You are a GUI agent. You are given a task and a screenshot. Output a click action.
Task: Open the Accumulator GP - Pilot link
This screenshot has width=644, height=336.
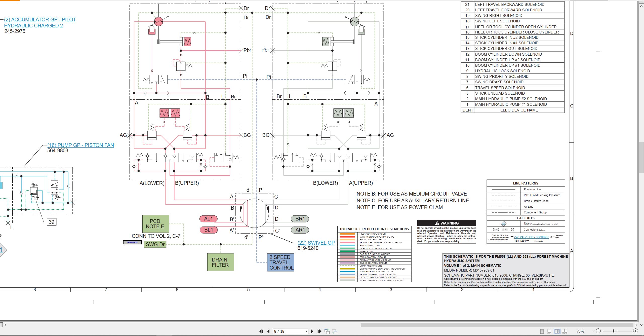pyautogui.click(x=40, y=23)
